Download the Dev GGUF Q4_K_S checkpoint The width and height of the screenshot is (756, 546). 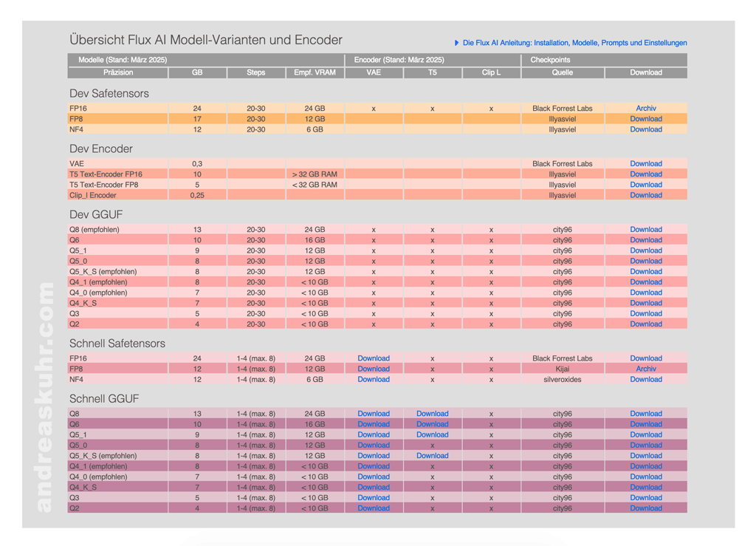[645, 304]
